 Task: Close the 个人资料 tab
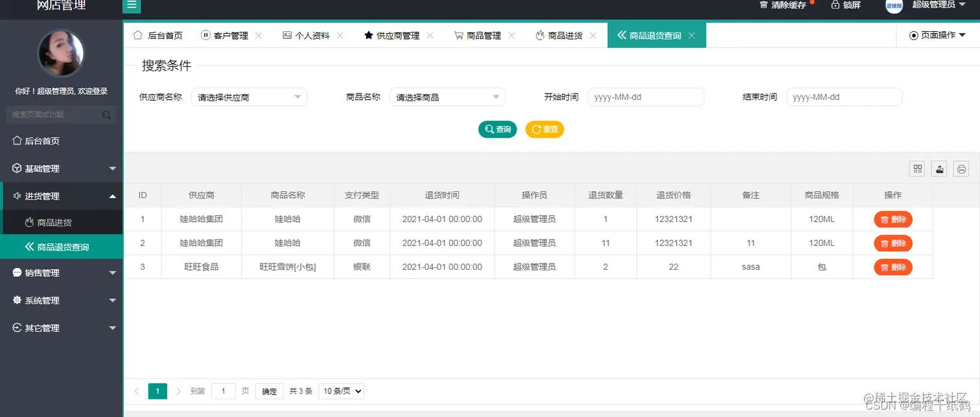(340, 36)
